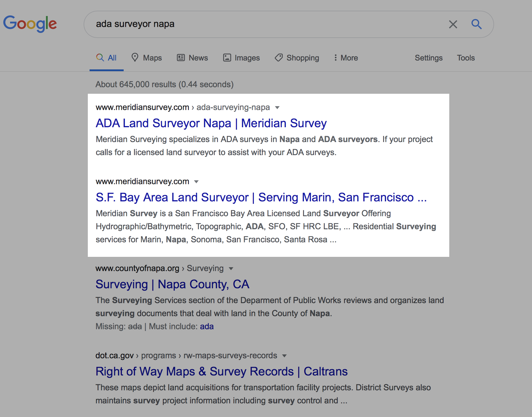
Task: Click the three-dot More icon
Action: tap(335, 58)
